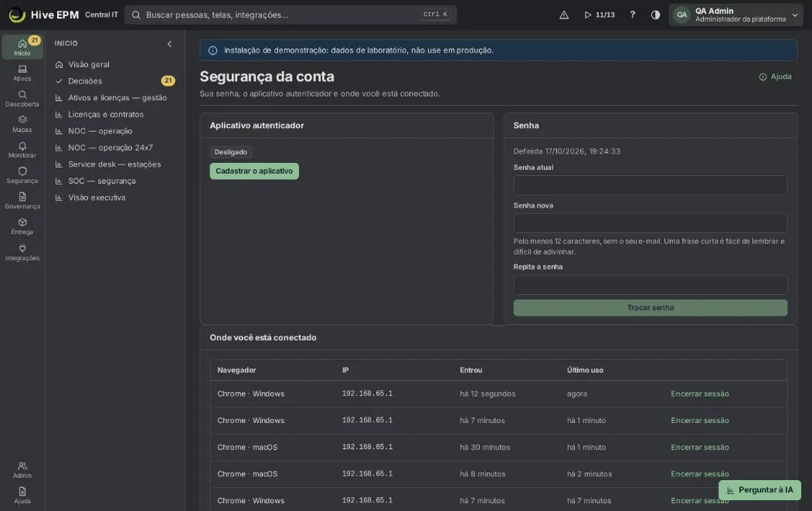
Task: Open the 11/13 play progress indicator
Action: [x=600, y=15]
